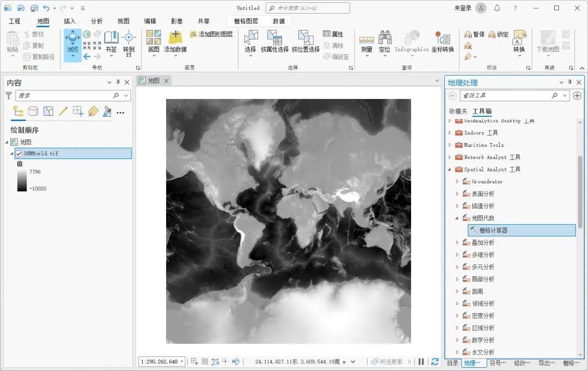Click the Contents filter funnel icon
The height and width of the screenshot is (371, 588).
(9, 96)
